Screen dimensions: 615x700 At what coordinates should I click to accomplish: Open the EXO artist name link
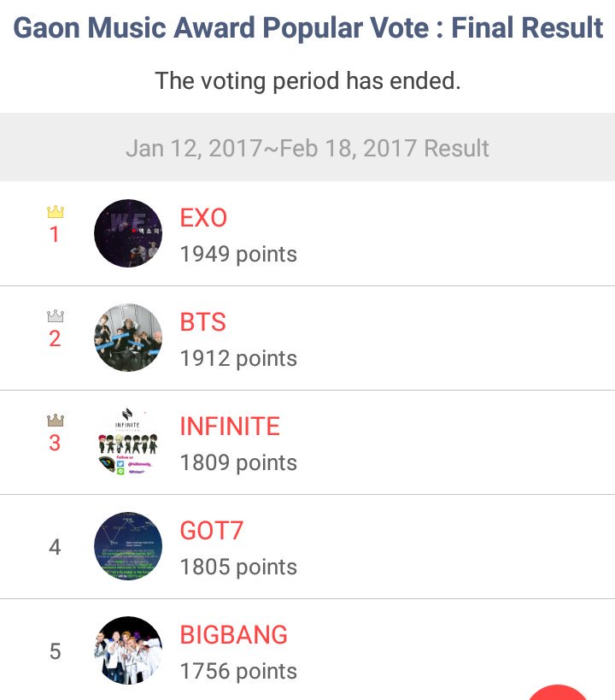tap(203, 218)
